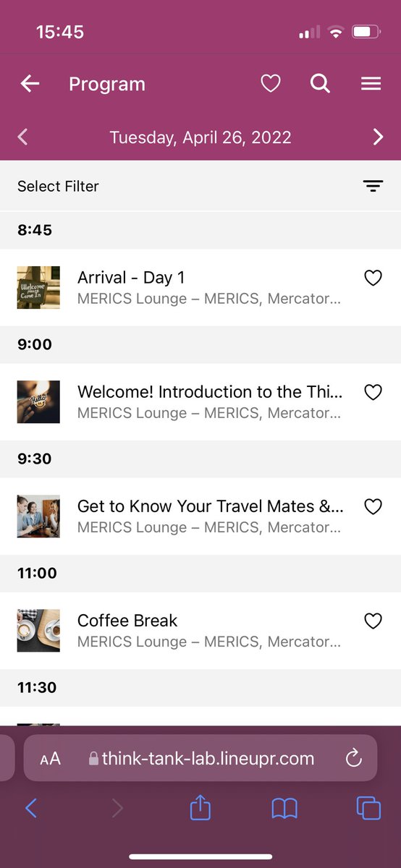Reload the page in the address bar
401x868 pixels.
353,758
